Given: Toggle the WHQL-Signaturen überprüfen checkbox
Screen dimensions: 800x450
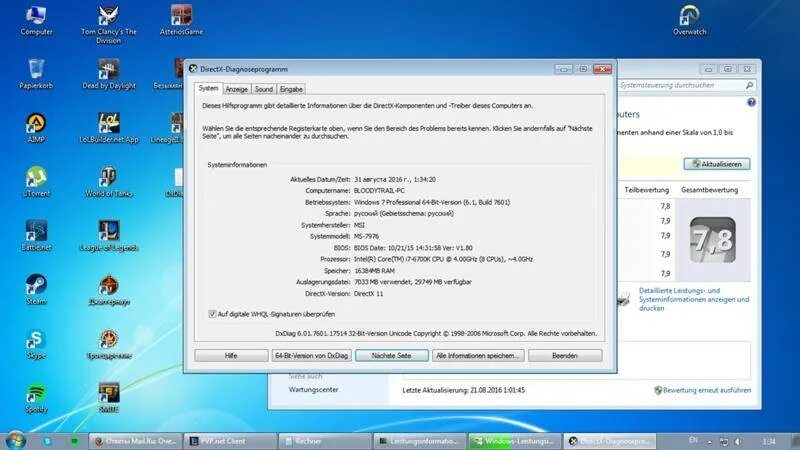Looking at the screenshot, I should point(212,314).
